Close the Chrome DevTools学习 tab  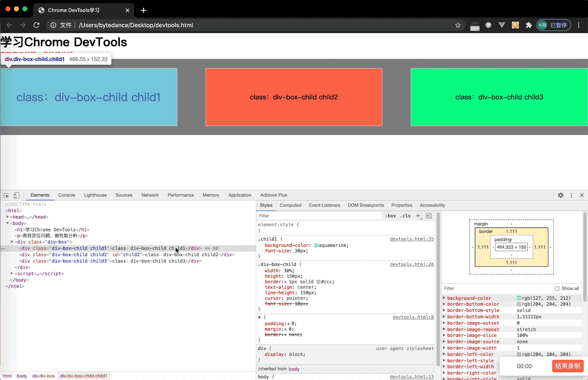[x=128, y=10]
